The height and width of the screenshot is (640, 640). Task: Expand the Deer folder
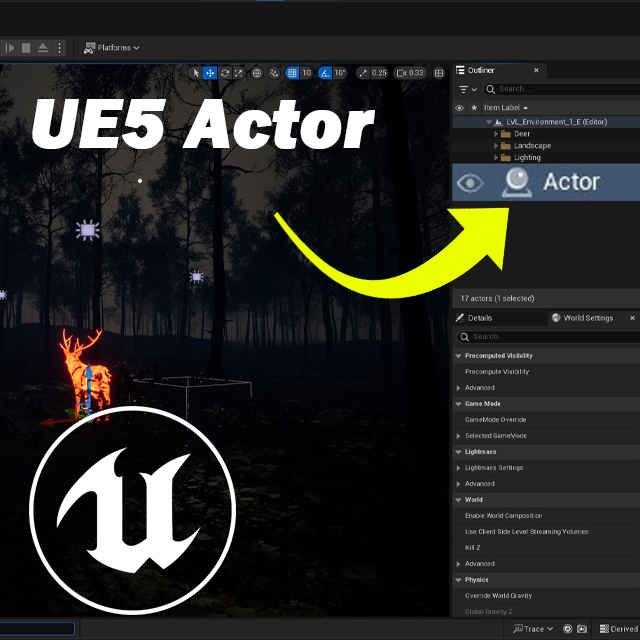click(x=496, y=134)
